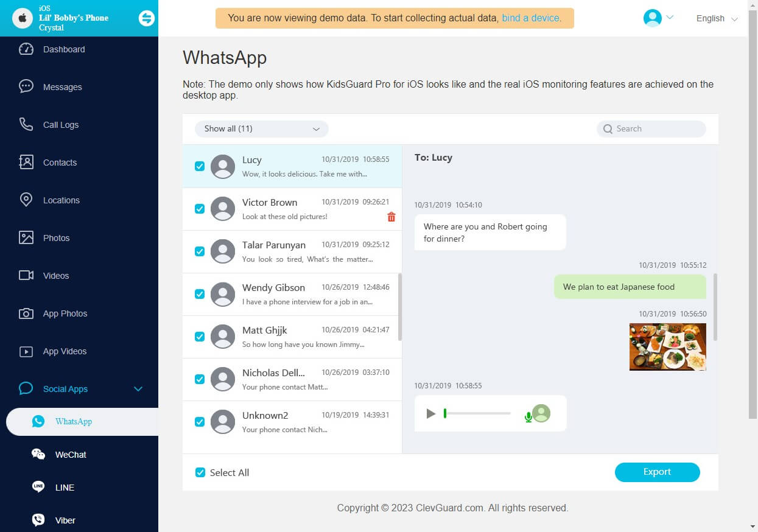The width and height of the screenshot is (758, 532).
Task: Click Lucy's contact avatar
Action: point(223,166)
